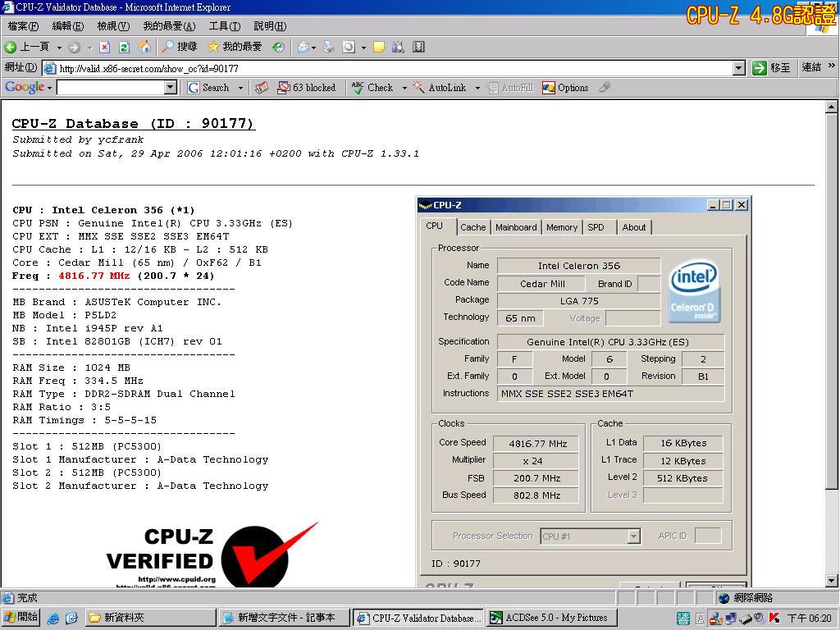840x630 pixels.
Task: Open the Back button history dropdown arrow
Action: pyautogui.click(x=59, y=48)
